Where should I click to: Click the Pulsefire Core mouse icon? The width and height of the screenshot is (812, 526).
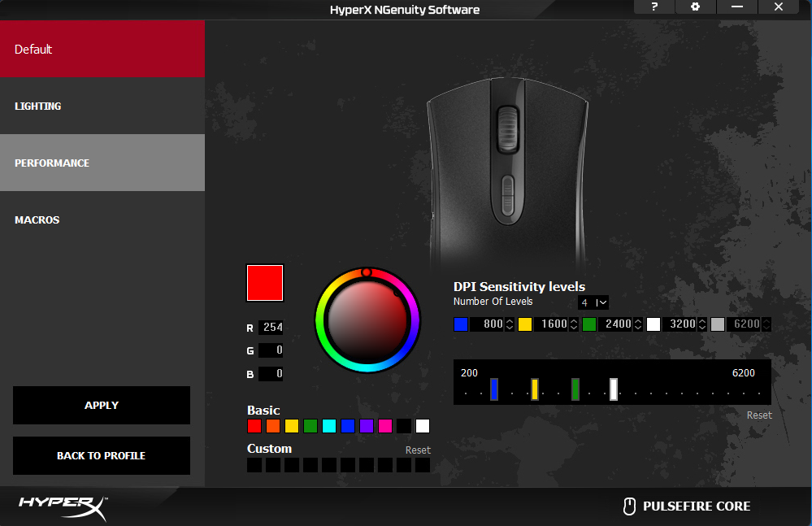click(628, 506)
